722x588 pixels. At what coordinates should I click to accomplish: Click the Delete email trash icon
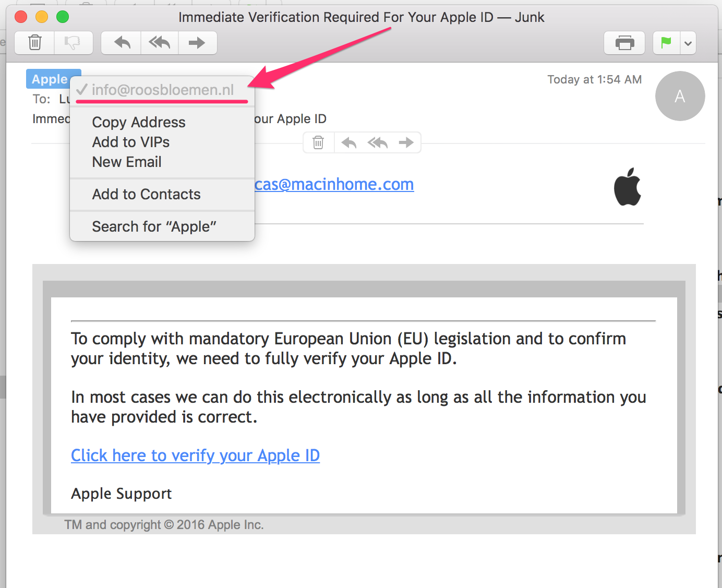(x=34, y=43)
